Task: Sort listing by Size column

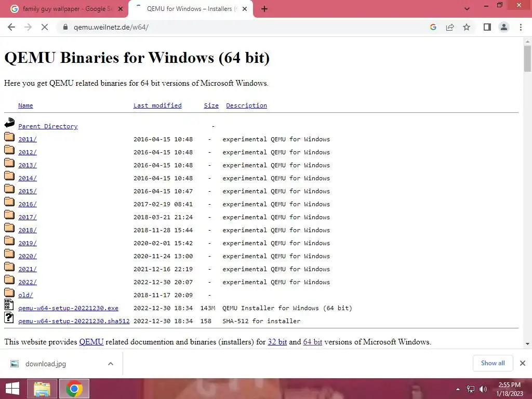Action: pyautogui.click(x=211, y=105)
